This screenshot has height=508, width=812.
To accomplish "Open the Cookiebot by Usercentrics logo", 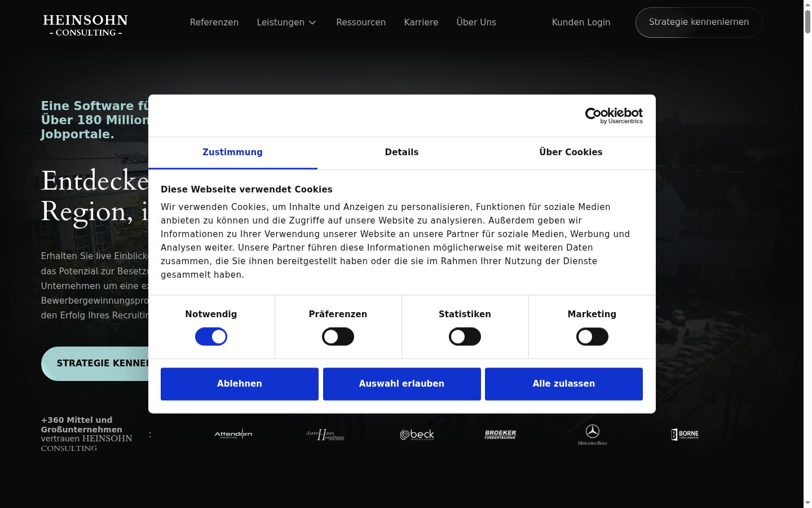I will [x=614, y=116].
